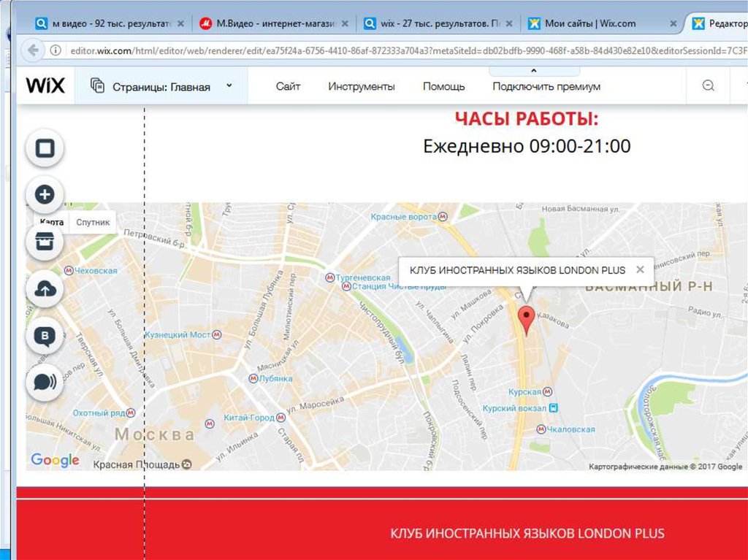Click the Wix logo
748x560 pixels.
45,86
